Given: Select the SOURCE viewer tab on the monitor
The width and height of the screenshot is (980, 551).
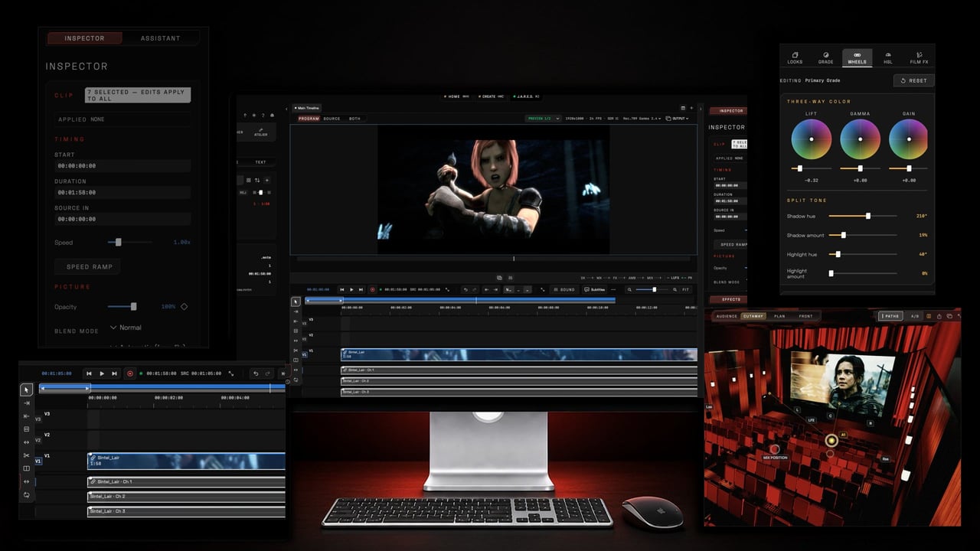Looking at the screenshot, I should click(x=332, y=119).
